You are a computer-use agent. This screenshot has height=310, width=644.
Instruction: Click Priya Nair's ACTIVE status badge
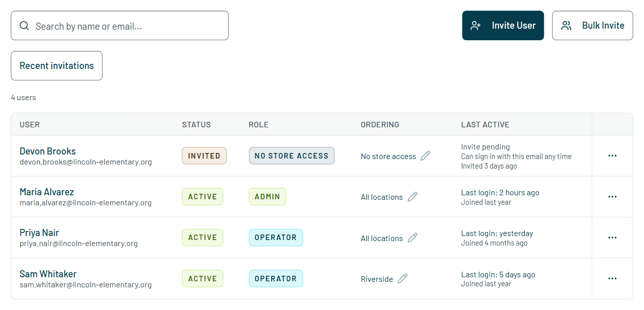tap(203, 238)
